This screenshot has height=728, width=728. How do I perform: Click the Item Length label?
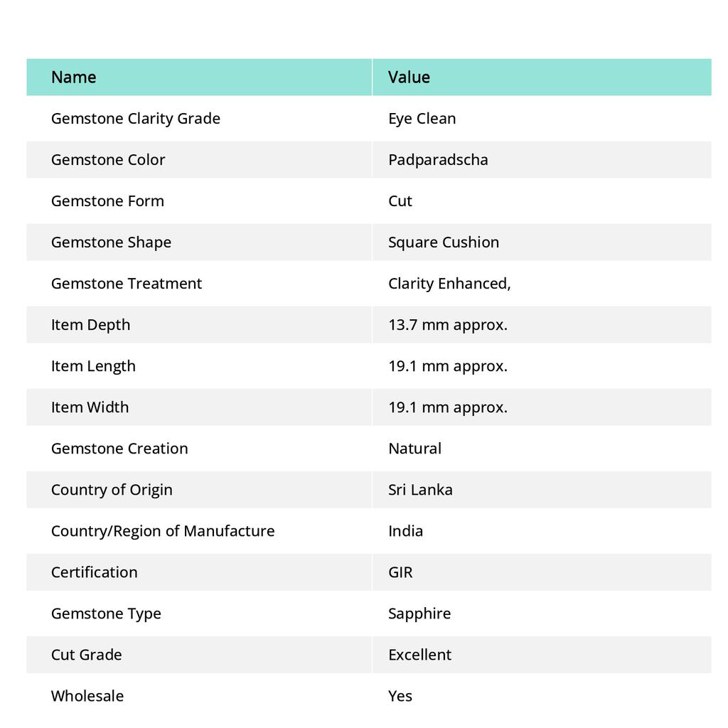(93, 366)
